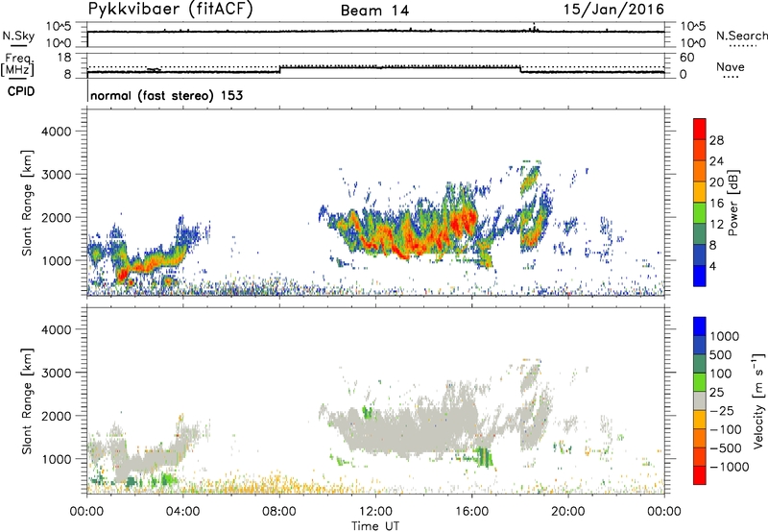The height and width of the screenshot is (532, 768).
Task: Select the CPID row label
Action: pos(20,91)
